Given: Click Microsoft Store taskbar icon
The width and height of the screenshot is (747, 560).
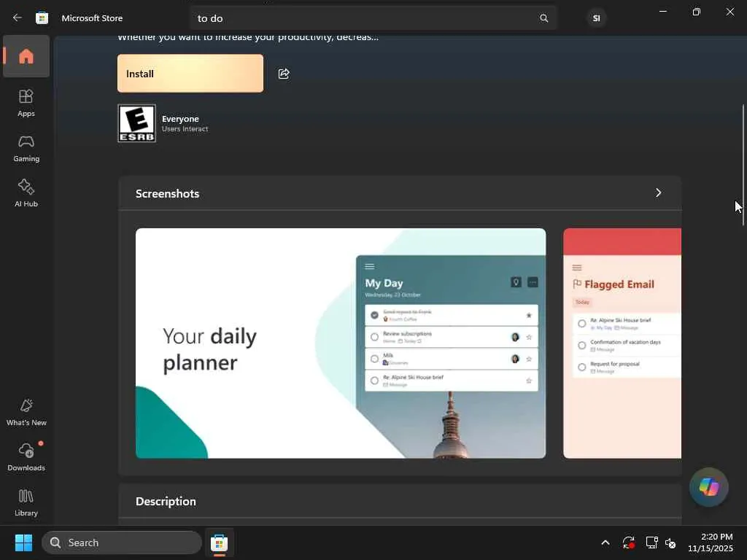Looking at the screenshot, I should click(x=219, y=542).
